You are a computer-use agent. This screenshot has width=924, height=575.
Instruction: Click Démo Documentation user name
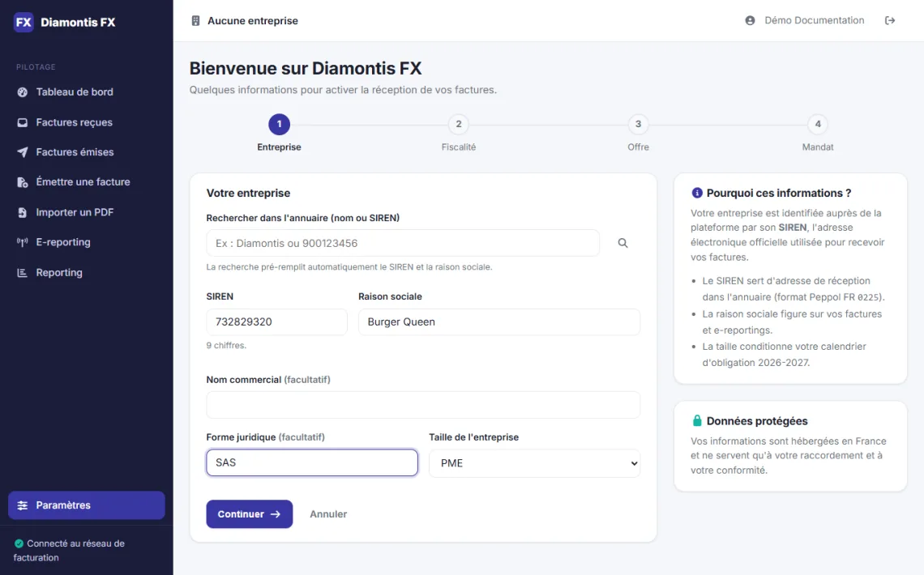(815, 20)
